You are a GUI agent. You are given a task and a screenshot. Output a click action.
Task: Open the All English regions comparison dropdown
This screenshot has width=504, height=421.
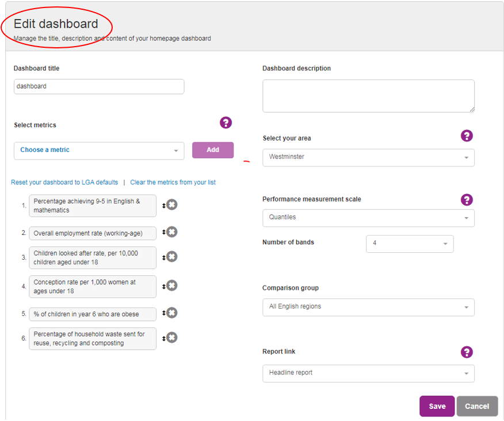(x=368, y=307)
